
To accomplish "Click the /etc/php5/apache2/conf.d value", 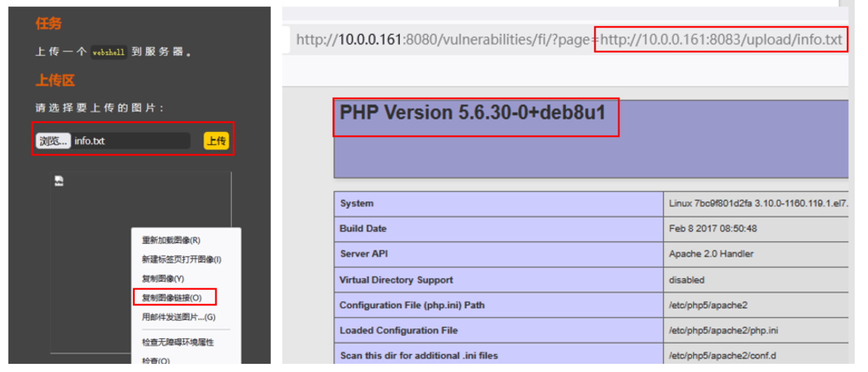I will 722,356.
